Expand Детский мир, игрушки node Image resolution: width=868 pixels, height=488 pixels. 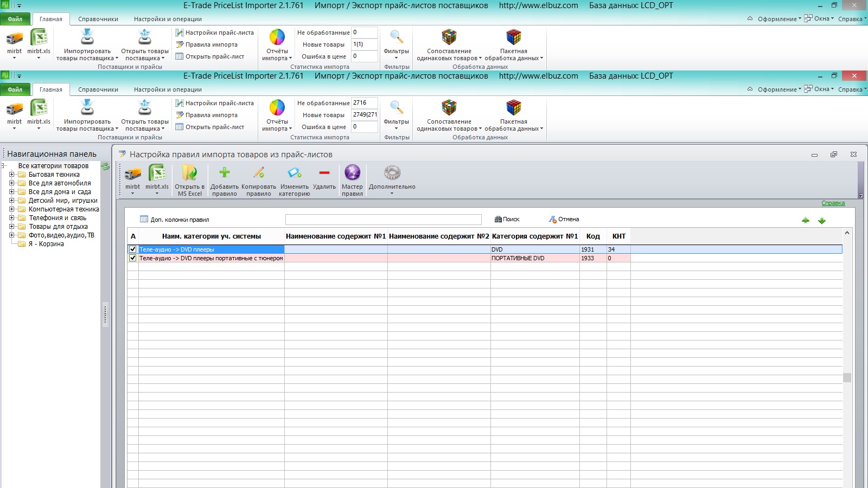(x=11, y=201)
